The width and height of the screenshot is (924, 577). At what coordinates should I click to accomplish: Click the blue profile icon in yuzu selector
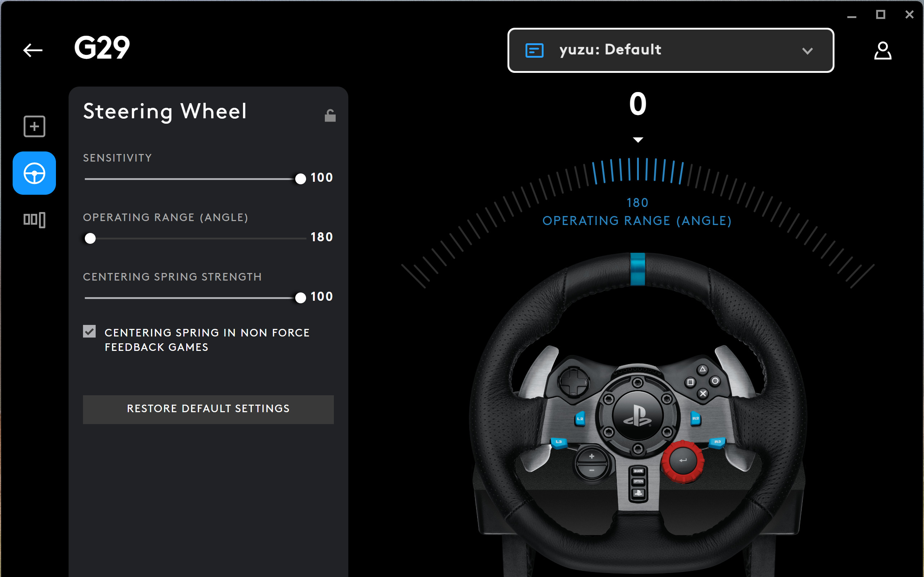click(535, 50)
